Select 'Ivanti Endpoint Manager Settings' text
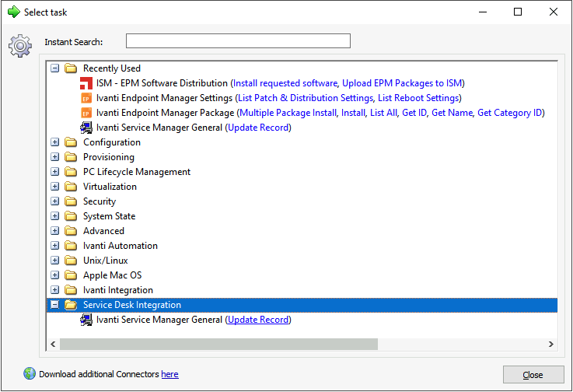573x392 pixels. tap(165, 98)
